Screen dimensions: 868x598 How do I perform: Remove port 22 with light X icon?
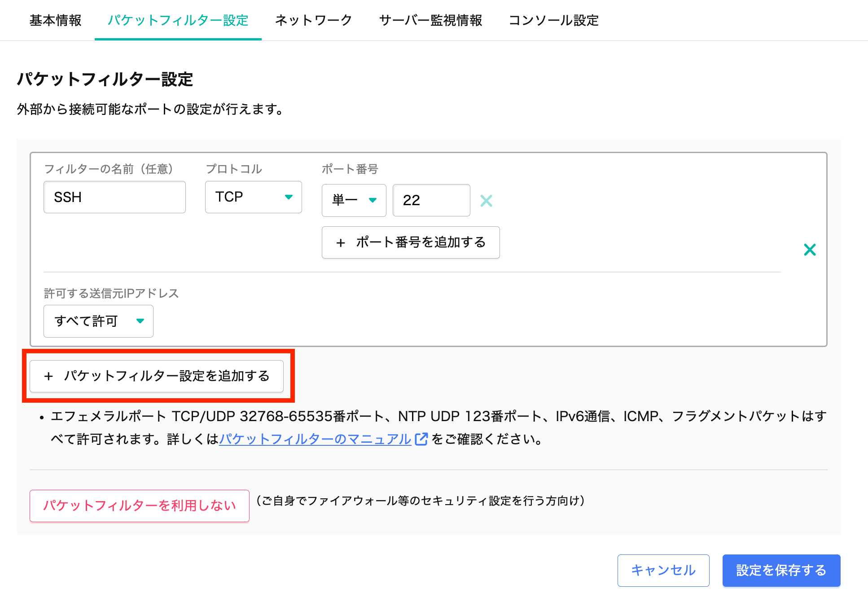pyautogui.click(x=486, y=200)
